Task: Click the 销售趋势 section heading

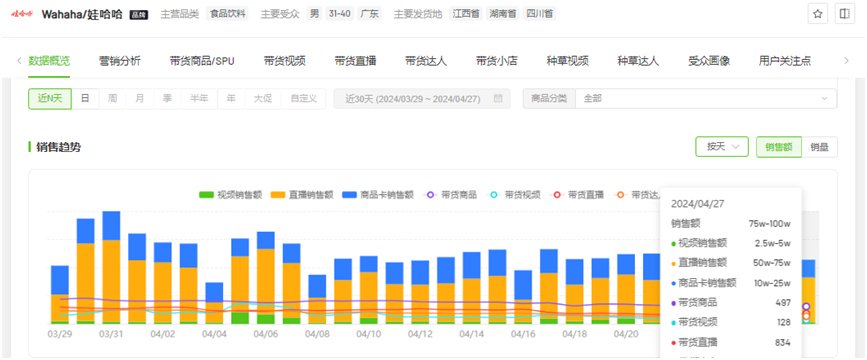Action: click(x=58, y=147)
